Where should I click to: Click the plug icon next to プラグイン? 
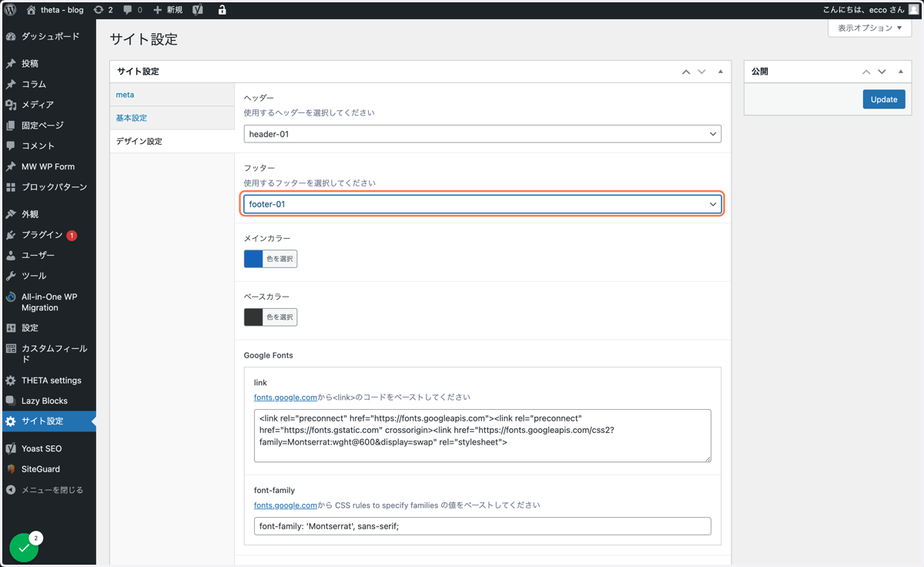click(x=11, y=235)
